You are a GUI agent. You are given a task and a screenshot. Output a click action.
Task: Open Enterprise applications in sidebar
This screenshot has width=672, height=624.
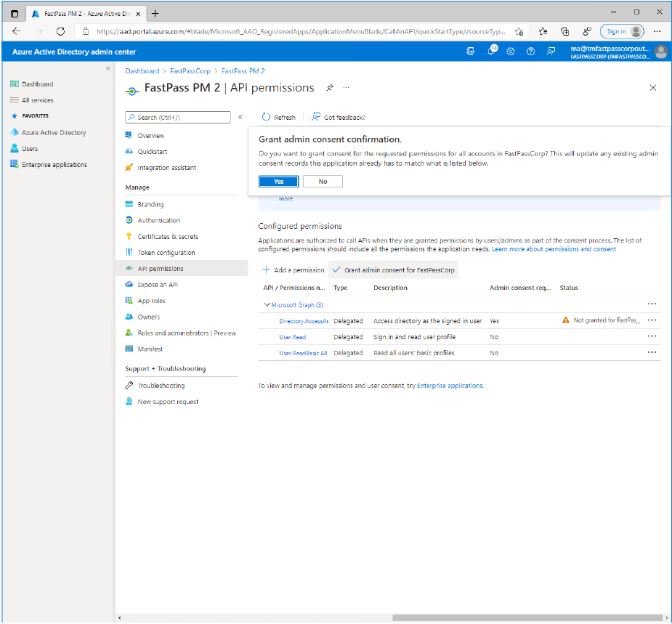[54, 165]
